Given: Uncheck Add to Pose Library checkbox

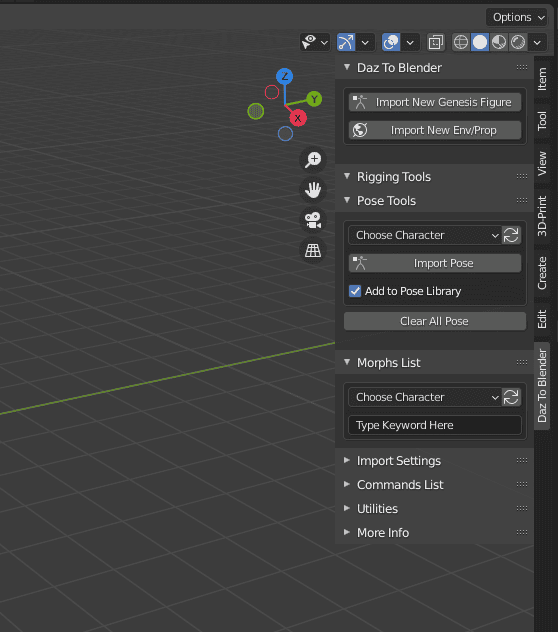Looking at the screenshot, I should (x=355, y=291).
